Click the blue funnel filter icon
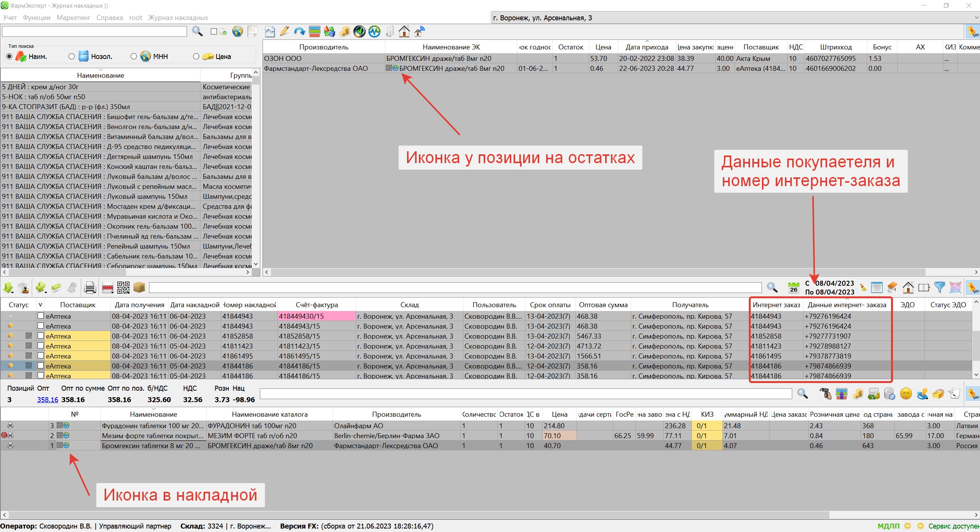 click(939, 287)
